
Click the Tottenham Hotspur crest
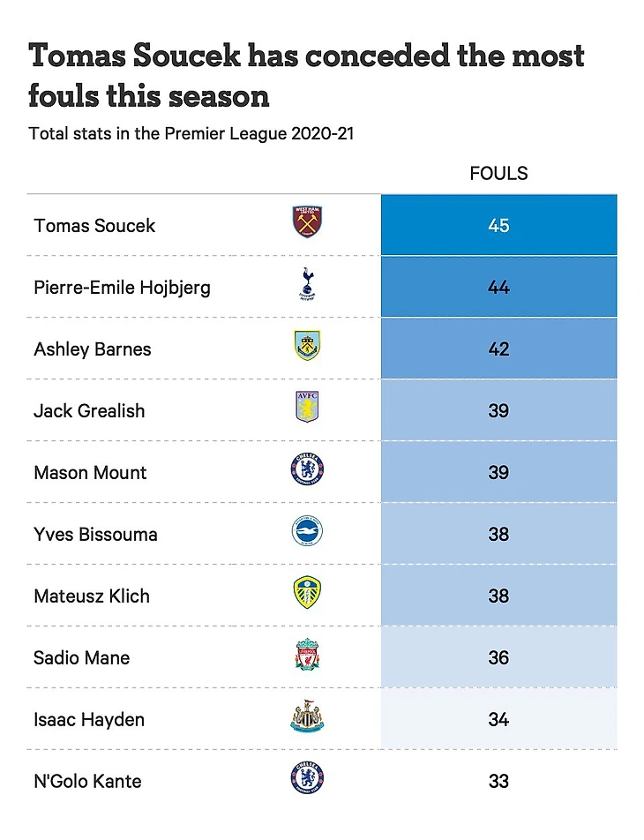[307, 287]
